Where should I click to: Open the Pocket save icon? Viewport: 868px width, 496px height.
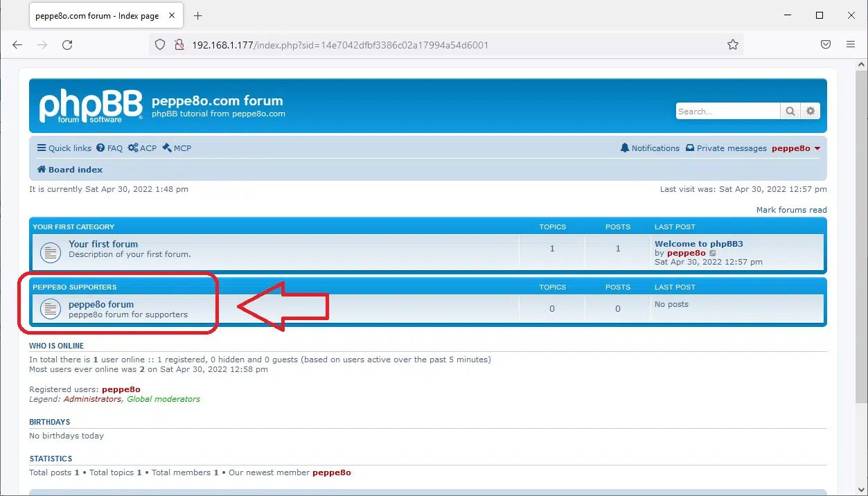coord(826,44)
